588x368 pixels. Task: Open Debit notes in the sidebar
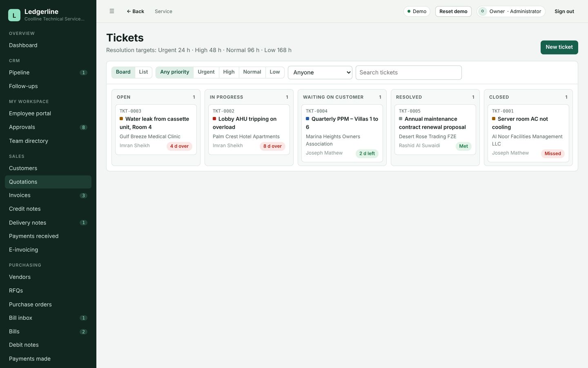pyautogui.click(x=48, y=345)
